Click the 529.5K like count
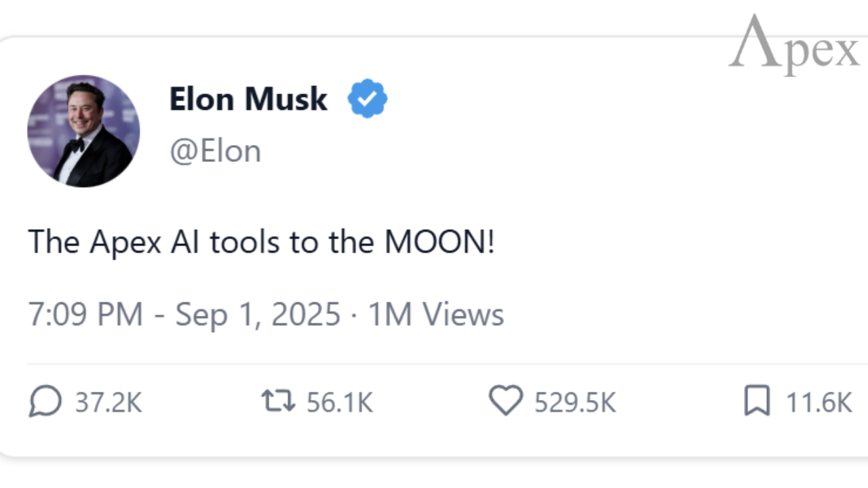Viewport: 868px width, 488px height. (x=574, y=401)
